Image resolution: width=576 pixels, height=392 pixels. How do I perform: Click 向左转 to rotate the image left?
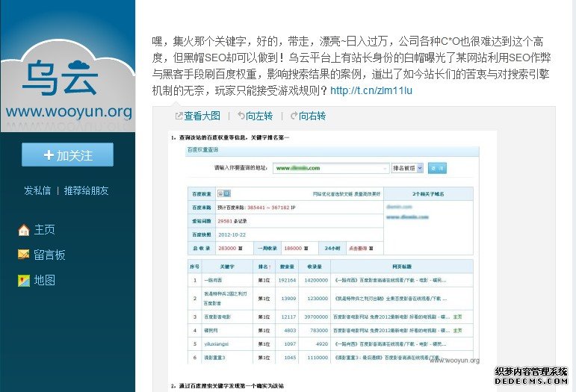pyautogui.click(x=259, y=116)
